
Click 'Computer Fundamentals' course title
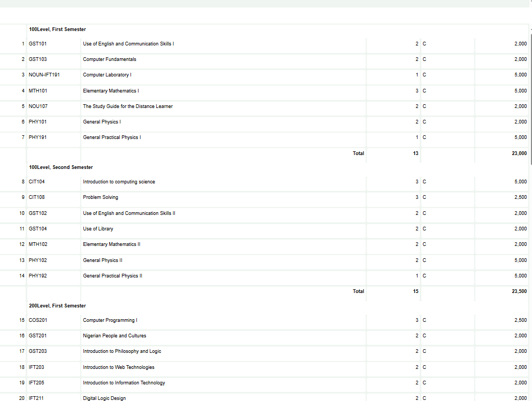pyautogui.click(x=110, y=59)
